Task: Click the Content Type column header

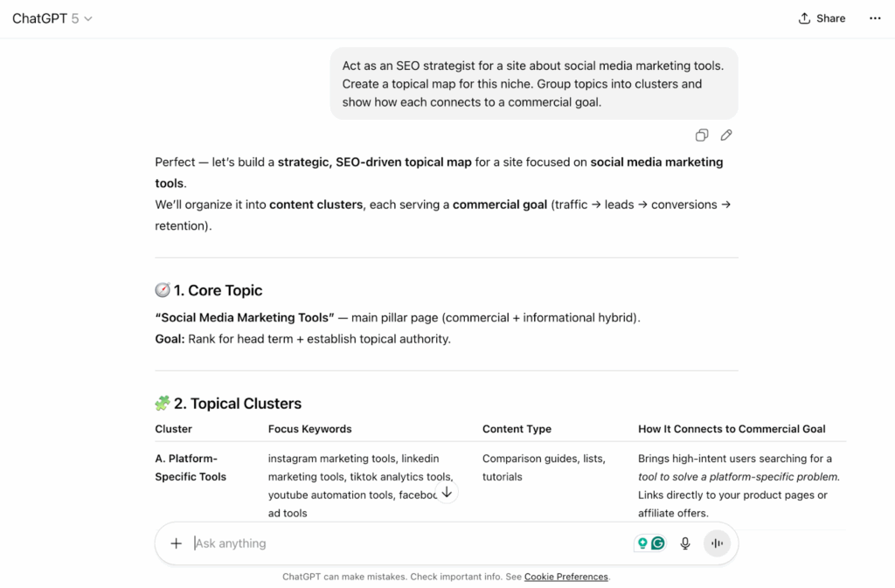Action: pyautogui.click(x=517, y=429)
